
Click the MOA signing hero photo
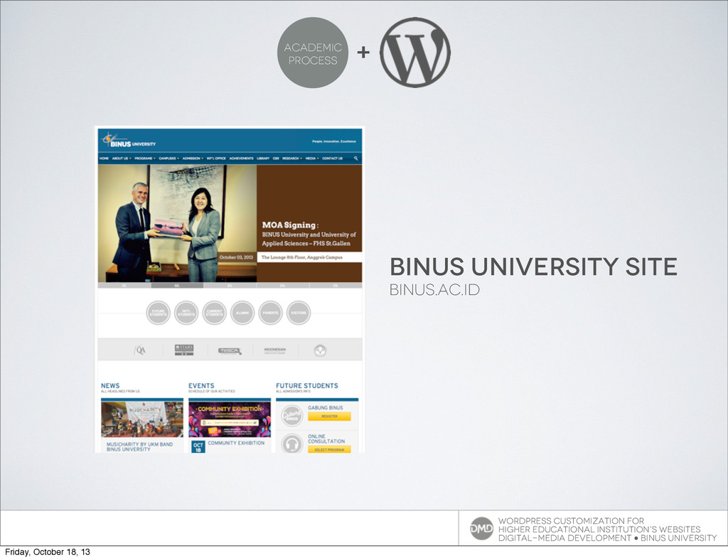click(177, 224)
